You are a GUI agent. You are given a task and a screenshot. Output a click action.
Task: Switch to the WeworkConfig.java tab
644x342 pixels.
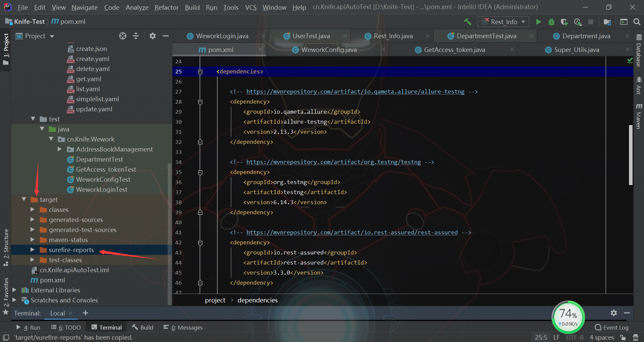[x=329, y=50]
